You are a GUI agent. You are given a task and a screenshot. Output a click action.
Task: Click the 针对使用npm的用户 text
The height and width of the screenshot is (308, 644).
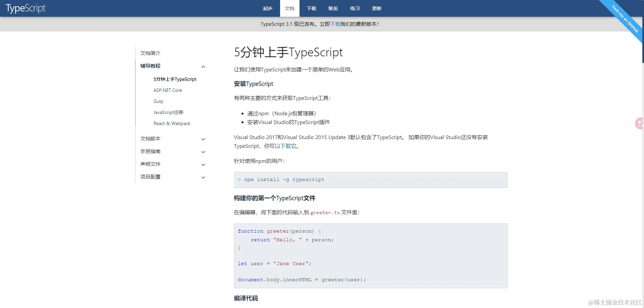click(x=259, y=161)
